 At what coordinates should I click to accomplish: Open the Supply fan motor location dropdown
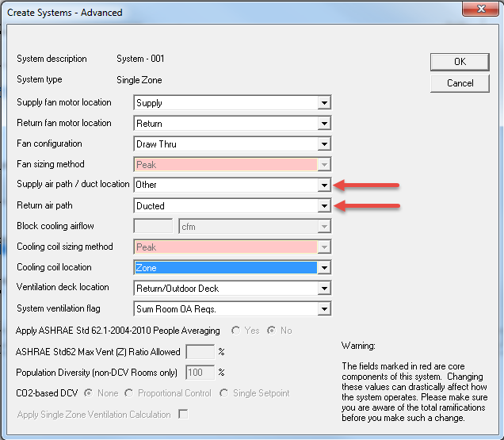click(324, 103)
